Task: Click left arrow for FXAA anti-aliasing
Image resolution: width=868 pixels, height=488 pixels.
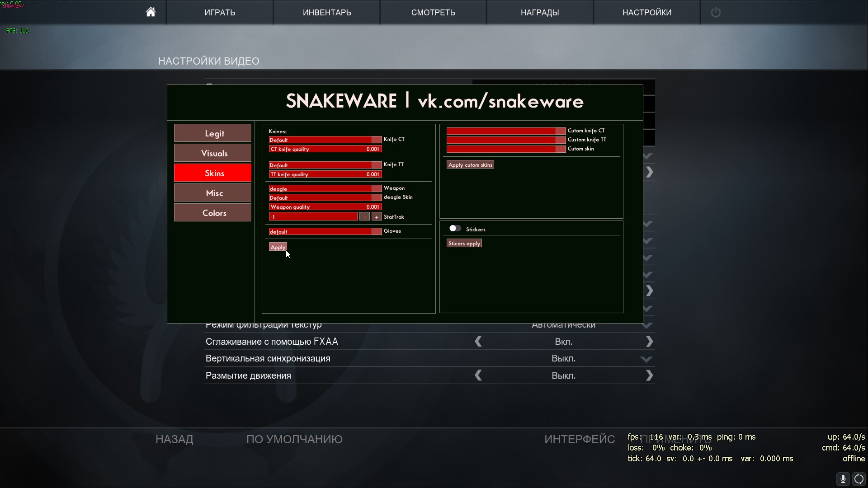Action: click(478, 342)
